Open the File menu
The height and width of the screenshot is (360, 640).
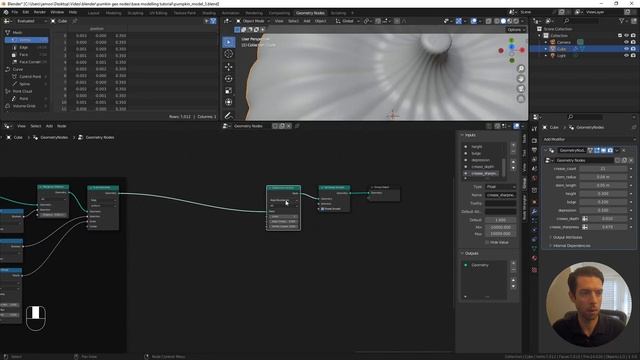tap(15, 12)
